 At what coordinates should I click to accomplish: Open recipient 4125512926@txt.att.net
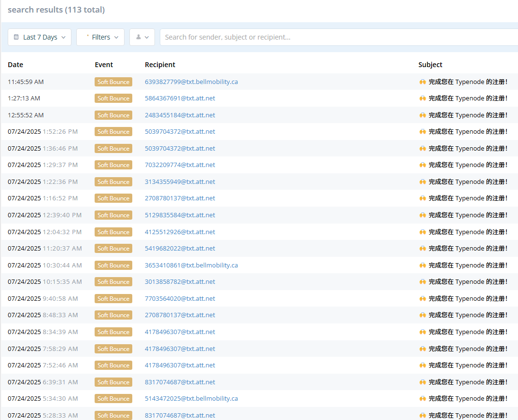click(180, 232)
